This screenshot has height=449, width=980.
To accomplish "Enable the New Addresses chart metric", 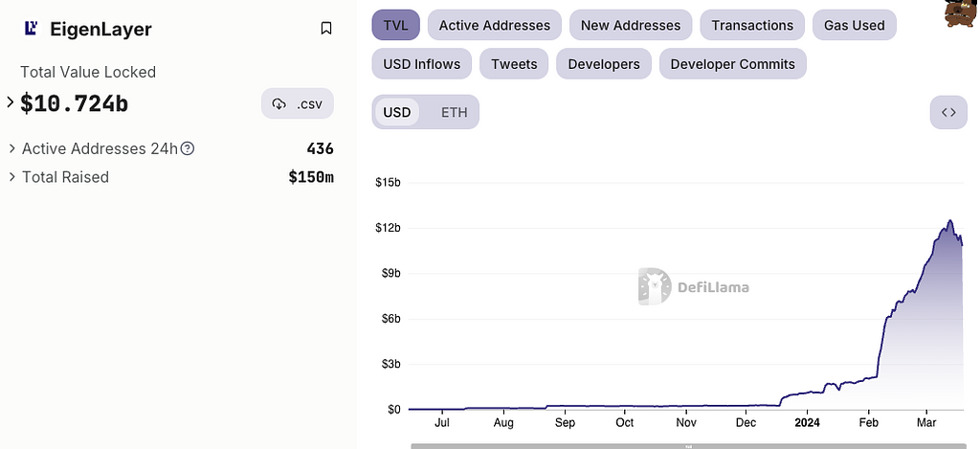I will pos(631,25).
